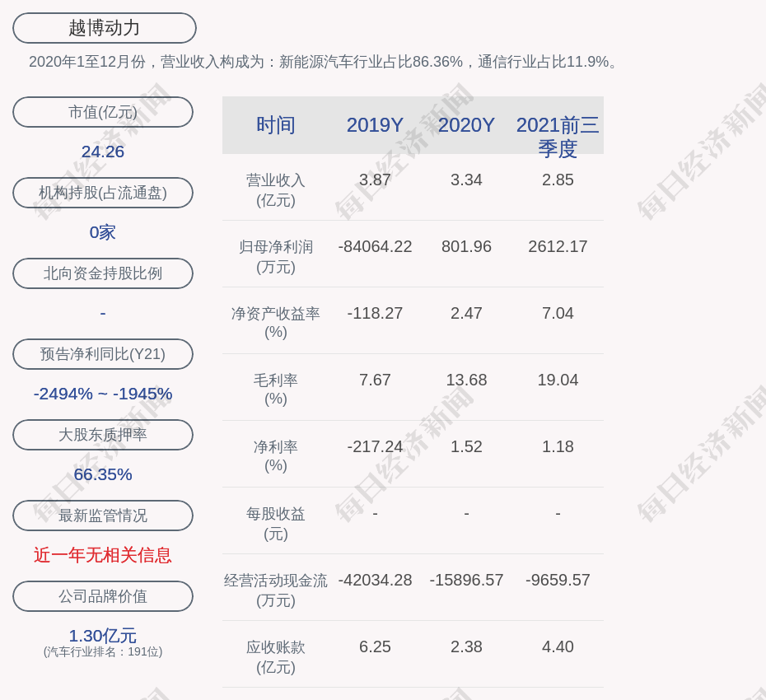Click the 时间 column header
This screenshot has height=700, width=766.
[x=276, y=125]
